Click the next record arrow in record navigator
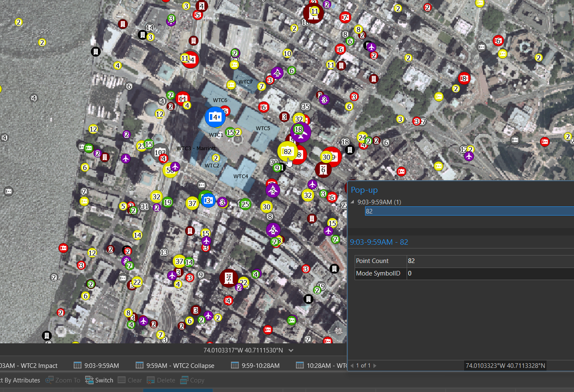 [374, 365]
